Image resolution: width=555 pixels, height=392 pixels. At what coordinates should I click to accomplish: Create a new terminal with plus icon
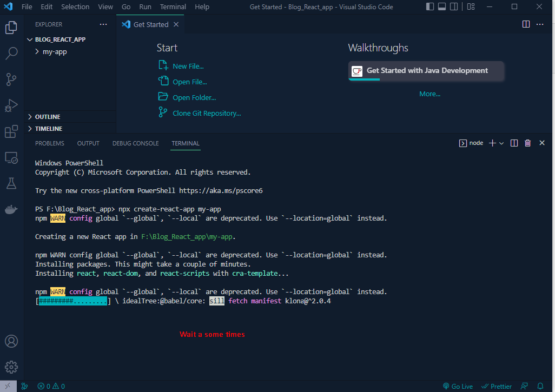(492, 143)
